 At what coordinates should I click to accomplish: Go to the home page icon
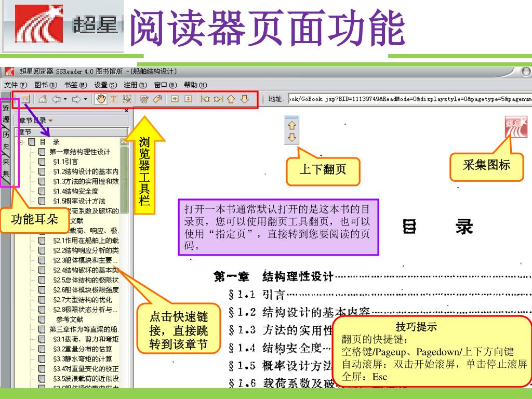[43, 99]
